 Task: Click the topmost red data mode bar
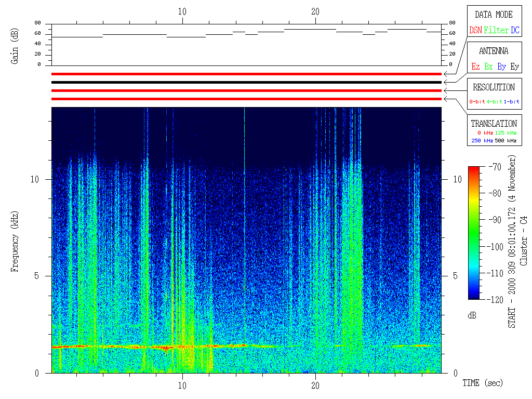click(246, 74)
